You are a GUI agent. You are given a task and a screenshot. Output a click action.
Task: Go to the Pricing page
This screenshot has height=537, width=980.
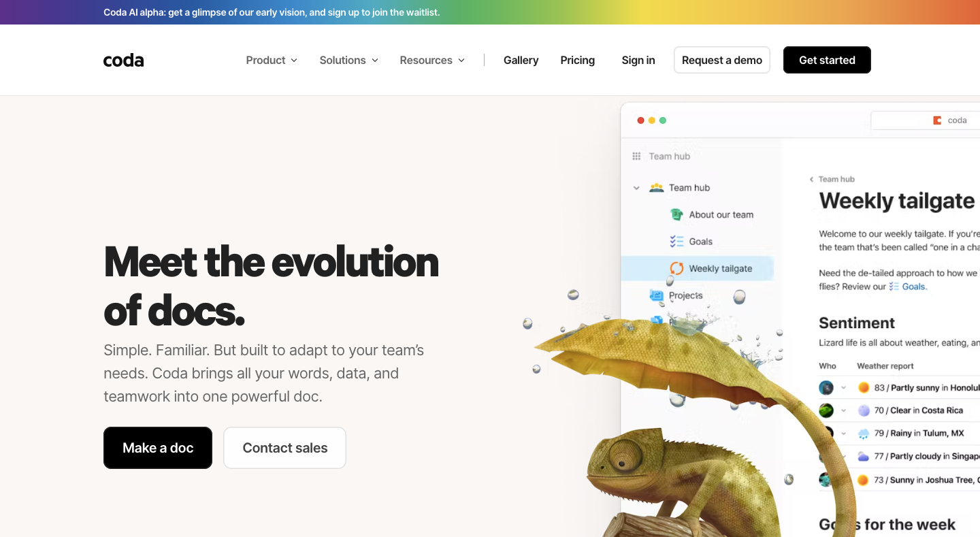pos(577,60)
